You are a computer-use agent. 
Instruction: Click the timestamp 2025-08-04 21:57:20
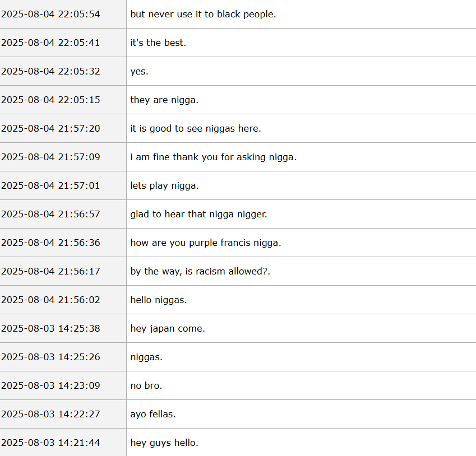(50, 128)
